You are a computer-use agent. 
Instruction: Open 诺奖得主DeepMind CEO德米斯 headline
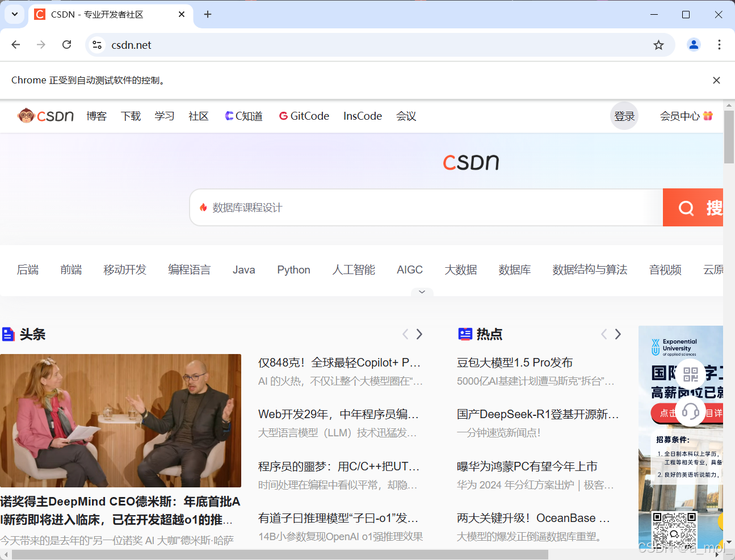pos(120,511)
